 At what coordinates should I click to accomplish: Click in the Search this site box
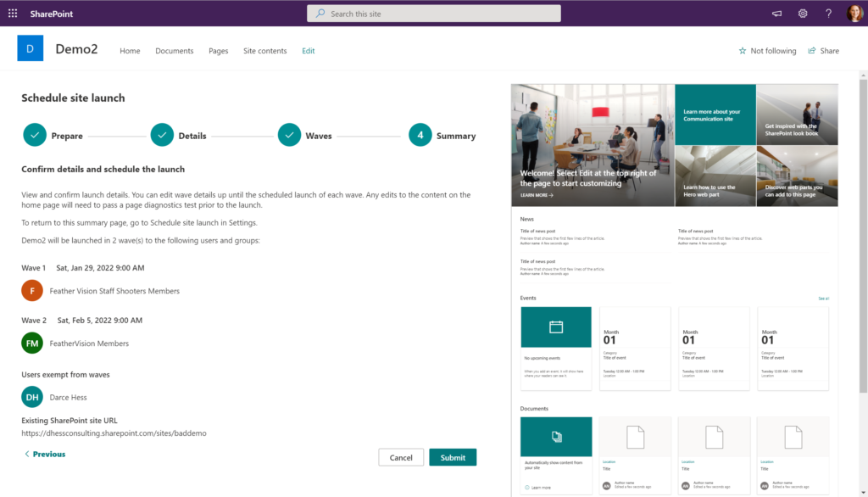tap(433, 14)
